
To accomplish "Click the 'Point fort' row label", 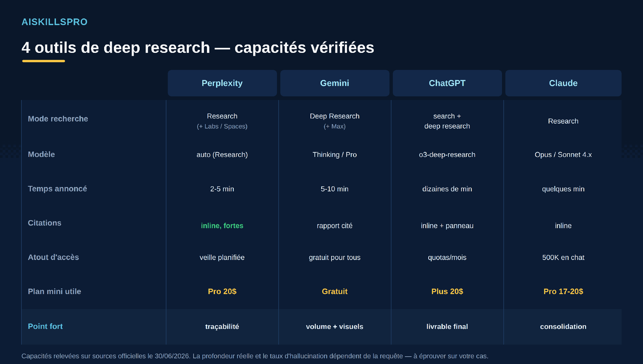I will click(45, 326).
